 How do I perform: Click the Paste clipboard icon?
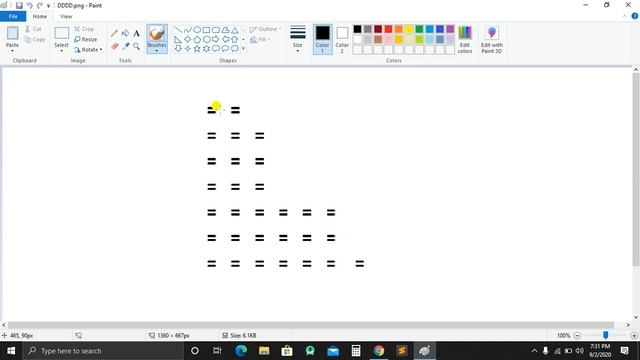pos(12,33)
